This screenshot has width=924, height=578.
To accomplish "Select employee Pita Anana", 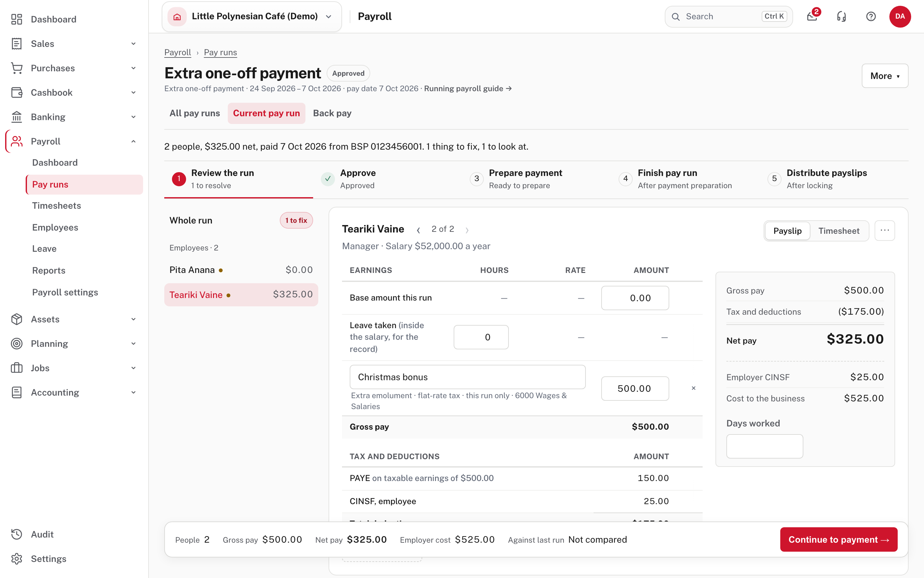I will coord(241,270).
